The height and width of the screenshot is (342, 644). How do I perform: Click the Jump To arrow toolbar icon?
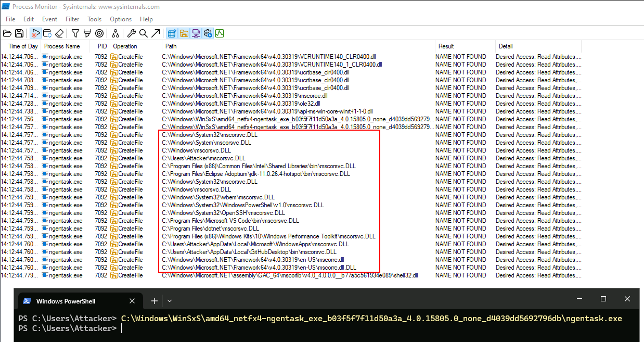click(x=156, y=33)
